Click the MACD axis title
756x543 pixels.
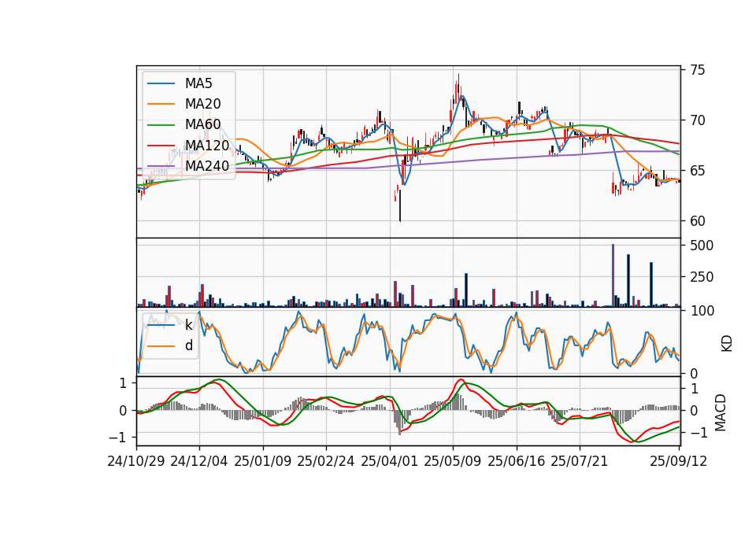coord(721,412)
